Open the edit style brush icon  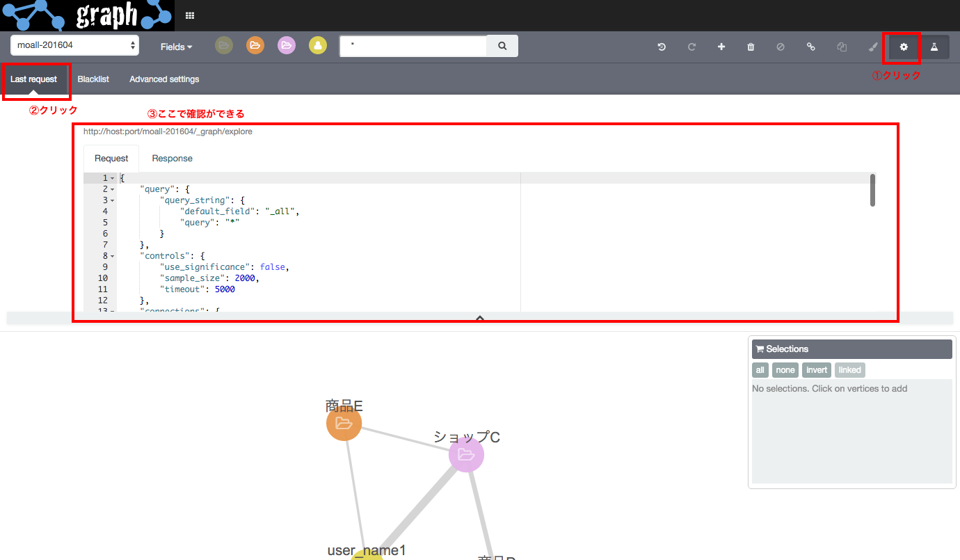(872, 47)
